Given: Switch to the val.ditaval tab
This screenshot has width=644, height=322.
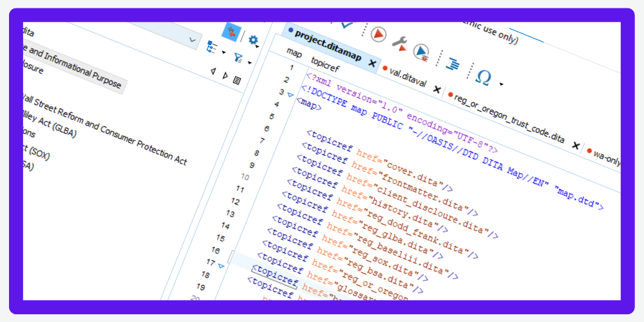Looking at the screenshot, I should [x=405, y=77].
